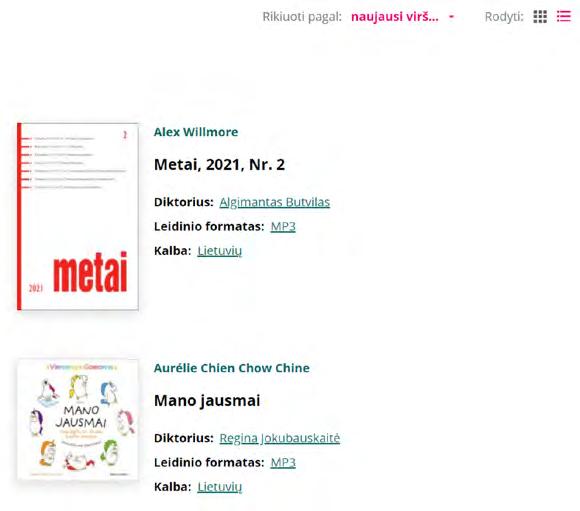This screenshot has height=511, width=580.
Task: Open the Mano jausmai cover thumbnail
Action: tap(78, 419)
